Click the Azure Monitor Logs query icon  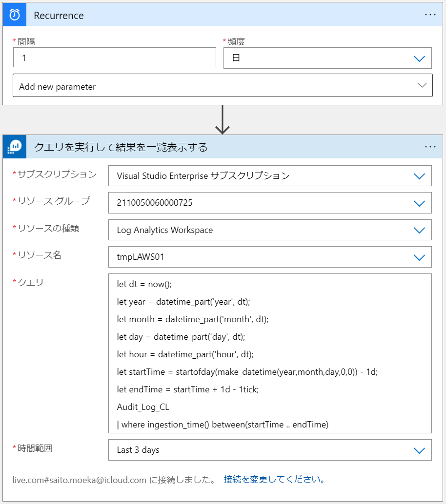click(15, 147)
